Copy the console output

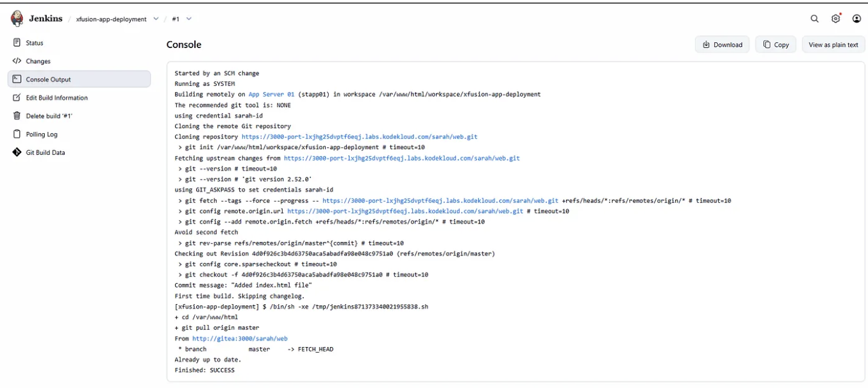[776, 45]
